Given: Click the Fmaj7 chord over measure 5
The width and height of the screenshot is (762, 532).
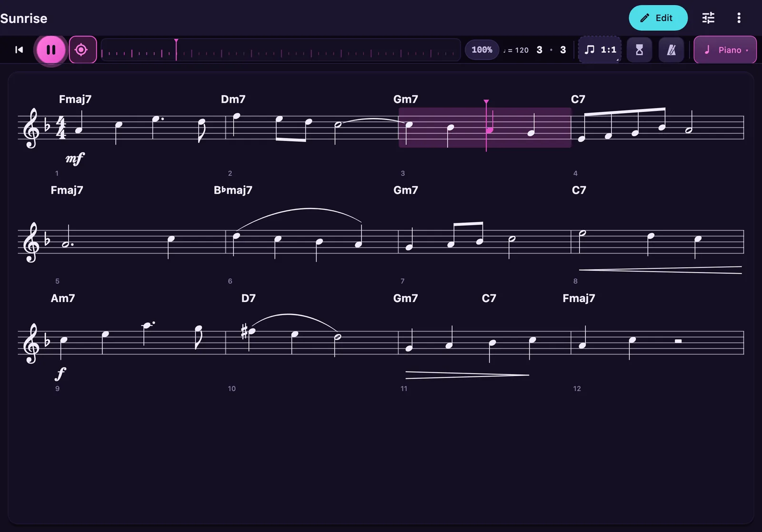Looking at the screenshot, I should pyautogui.click(x=67, y=190).
